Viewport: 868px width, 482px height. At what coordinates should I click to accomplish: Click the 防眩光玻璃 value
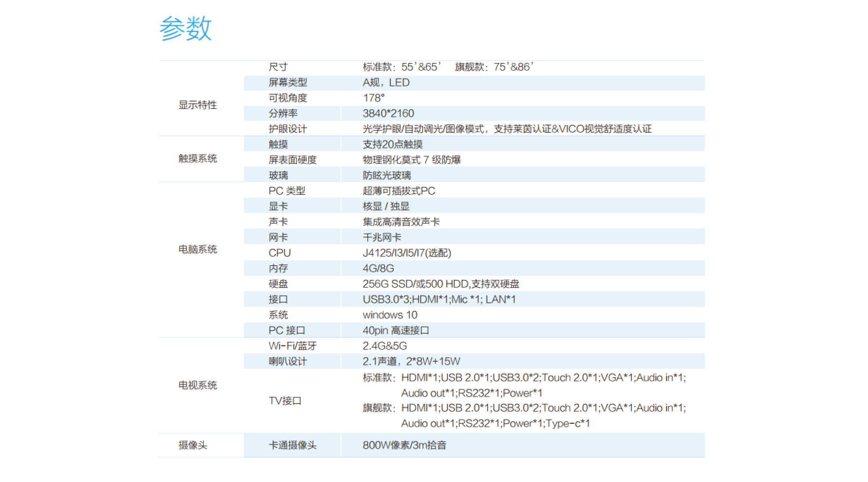(x=387, y=175)
